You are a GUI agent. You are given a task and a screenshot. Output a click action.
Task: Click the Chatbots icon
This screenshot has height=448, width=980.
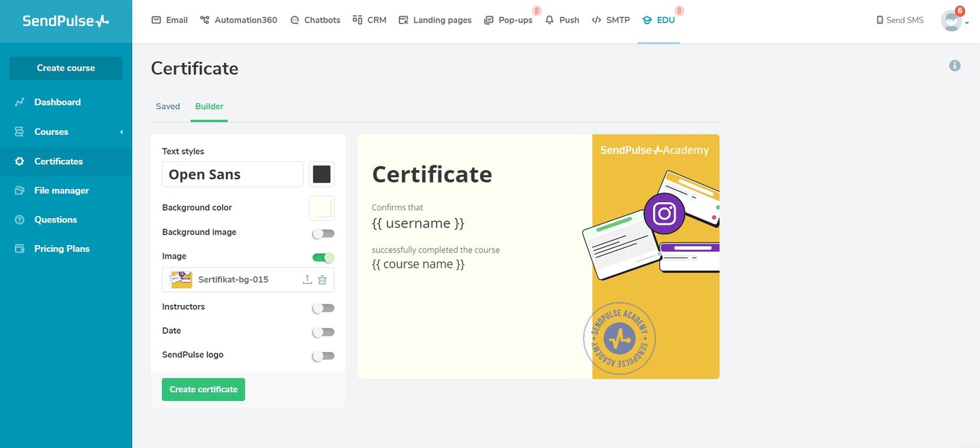click(x=294, y=20)
